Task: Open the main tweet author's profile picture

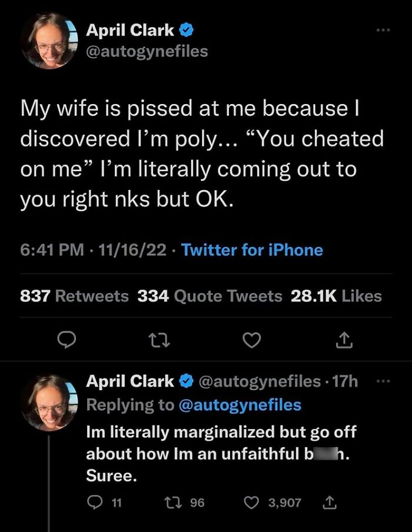Action: [50, 41]
